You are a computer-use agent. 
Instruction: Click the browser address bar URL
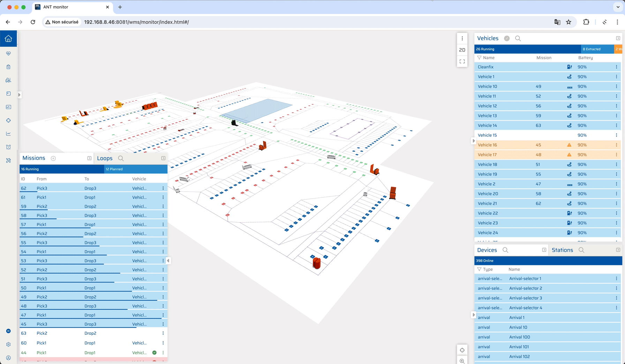[136, 22]
